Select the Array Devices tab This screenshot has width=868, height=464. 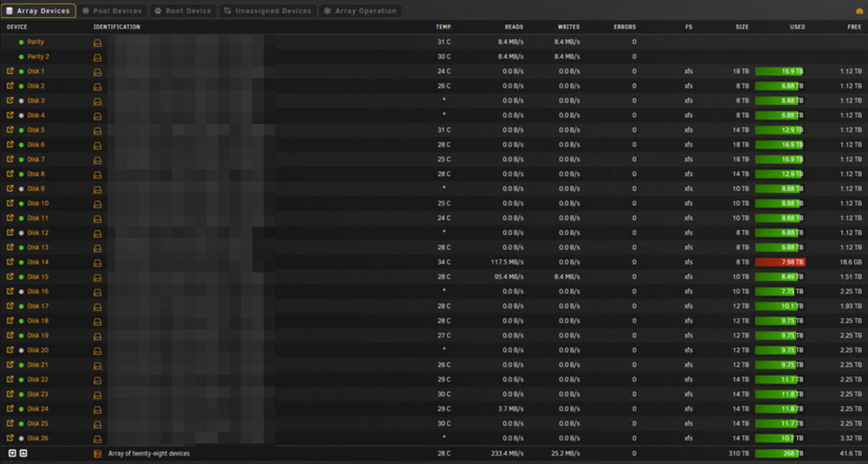tap(38, 10)
